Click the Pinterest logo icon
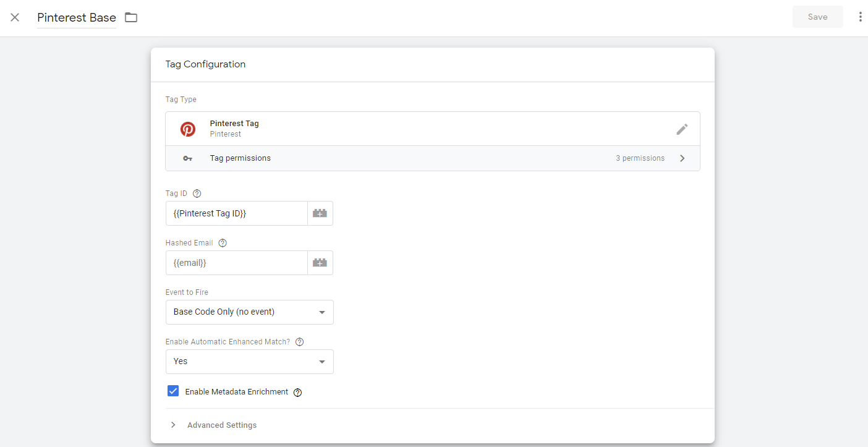 click(x=188, y=129)
